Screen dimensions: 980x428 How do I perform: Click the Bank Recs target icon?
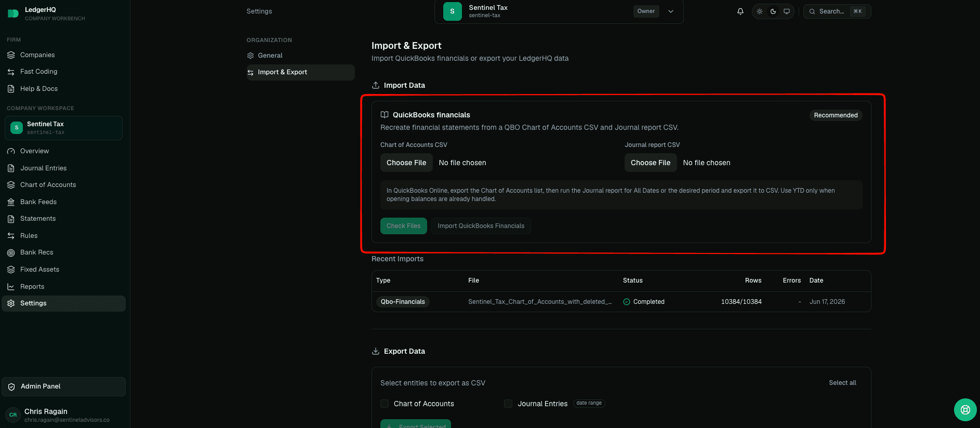(11, 252)
